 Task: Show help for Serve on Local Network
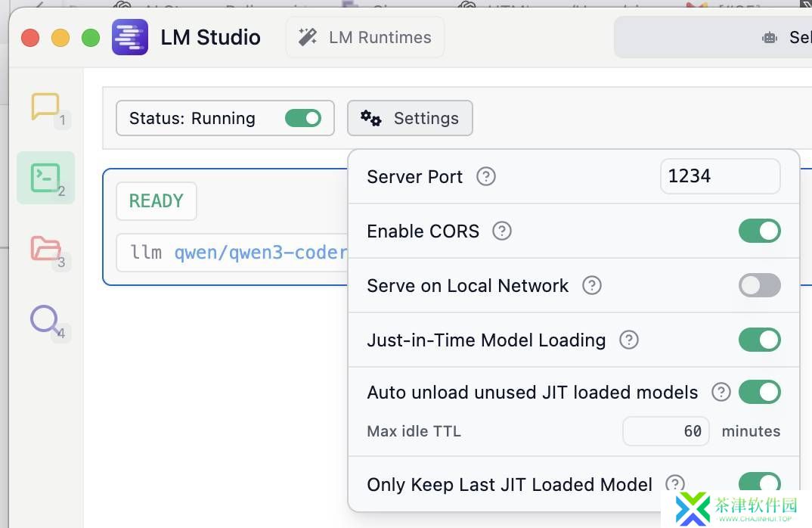tap(592, 285)
